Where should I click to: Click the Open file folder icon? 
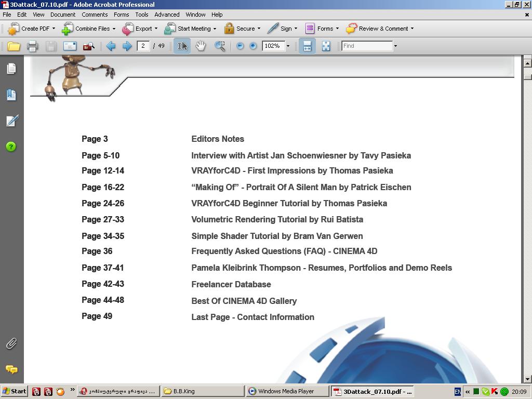point(14,46)
